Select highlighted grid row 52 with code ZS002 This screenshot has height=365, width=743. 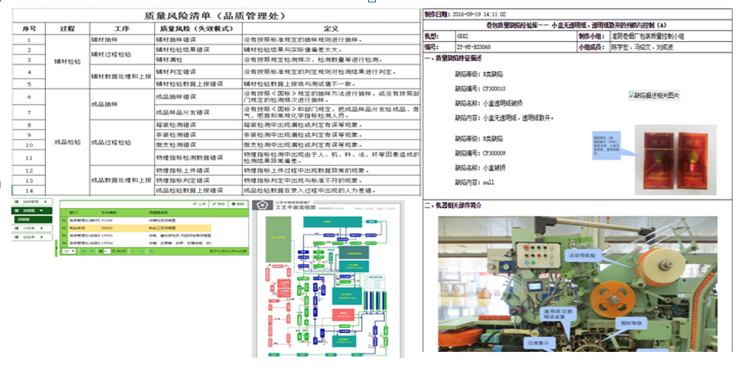pyautogui.click(x=136, y=228)
